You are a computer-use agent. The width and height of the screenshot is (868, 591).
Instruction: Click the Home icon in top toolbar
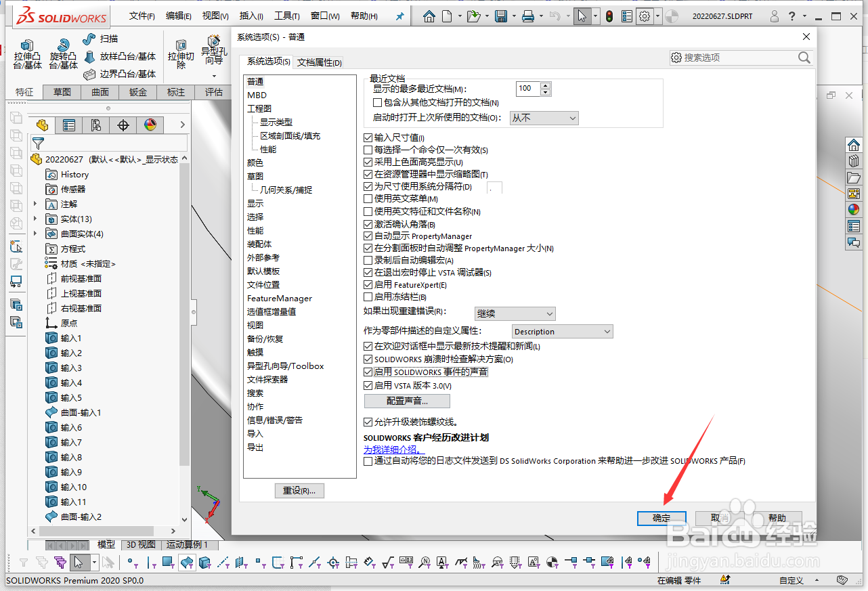tap(429, 16)
